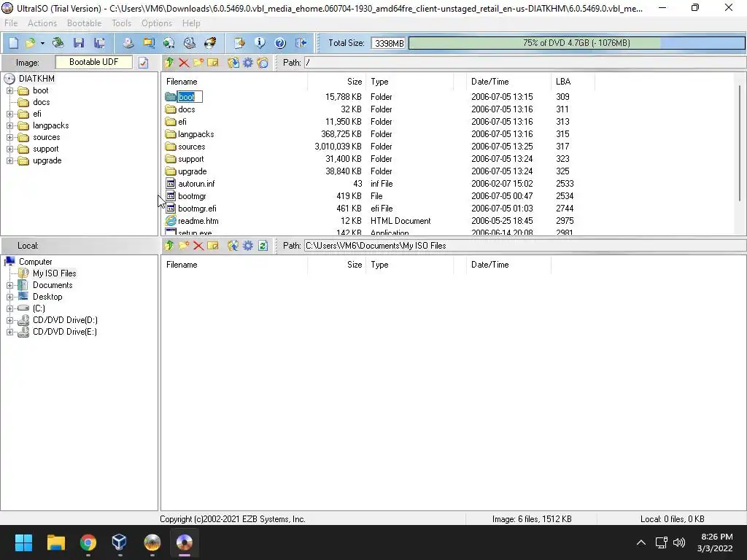The width and height of the screenshot is (747, 560).
Task: Sort image list by Size column header
Action: tap(337, 82)
